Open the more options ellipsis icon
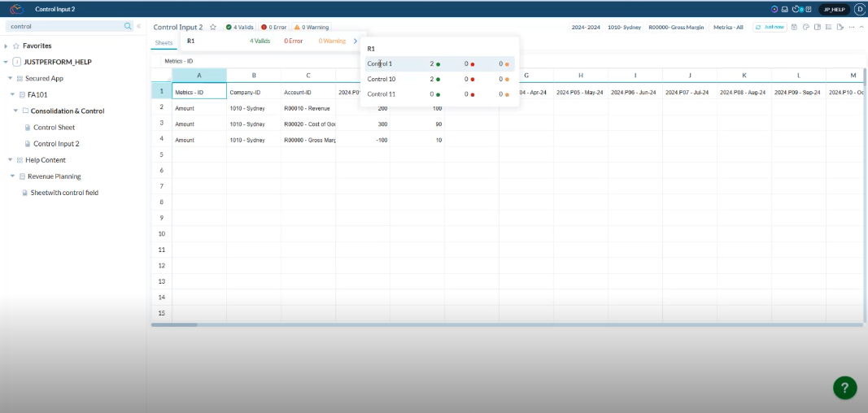This screenshot has width=868, height=413. click(x=851, y=27)
